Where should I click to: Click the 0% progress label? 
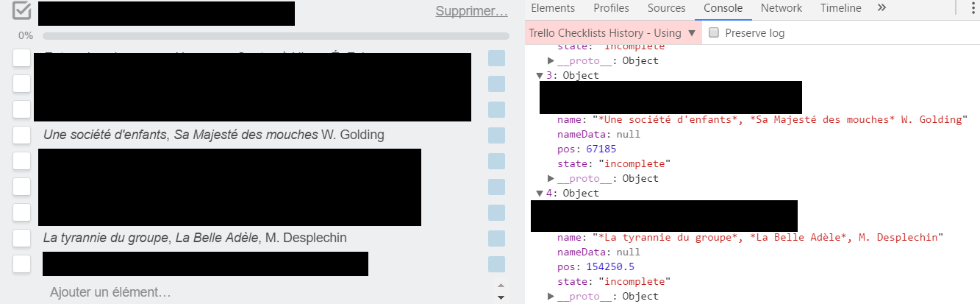[26, 35]
